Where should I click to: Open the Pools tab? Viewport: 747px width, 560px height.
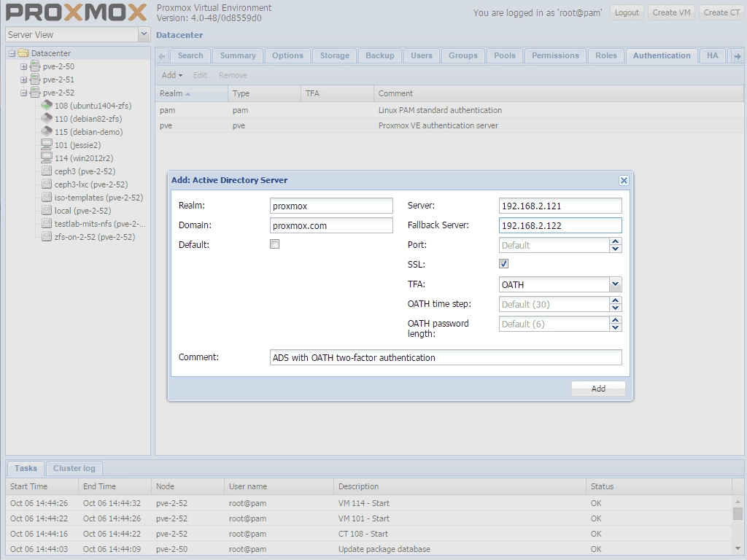[x=505, y=55]
